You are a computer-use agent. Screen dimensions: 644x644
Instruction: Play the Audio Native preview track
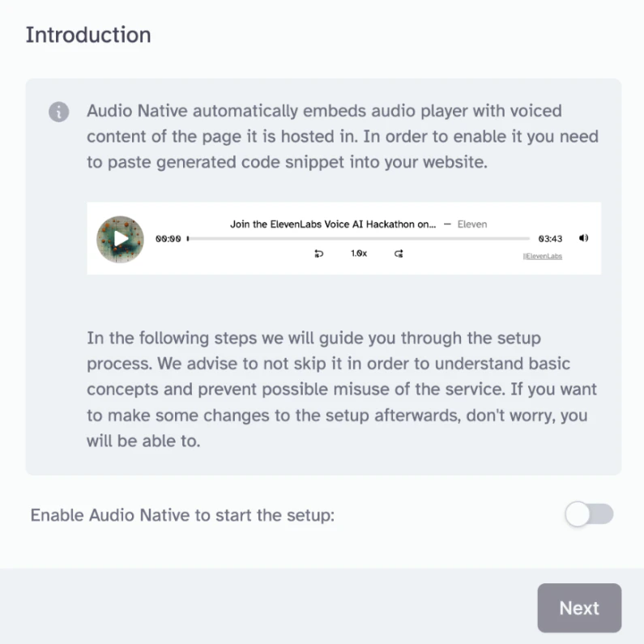(x=120, y=239)
